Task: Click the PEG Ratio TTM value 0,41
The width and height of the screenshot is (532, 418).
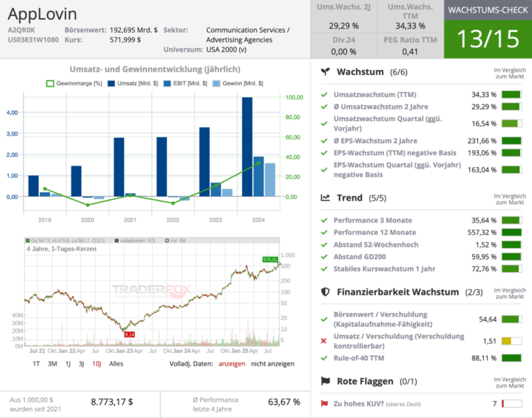Action: 410,52
